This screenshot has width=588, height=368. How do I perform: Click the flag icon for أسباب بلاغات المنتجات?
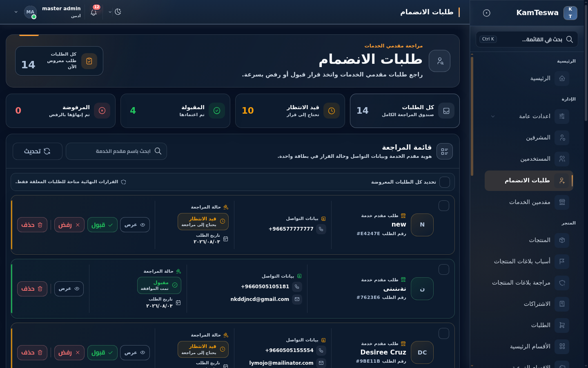coord(562,262)
